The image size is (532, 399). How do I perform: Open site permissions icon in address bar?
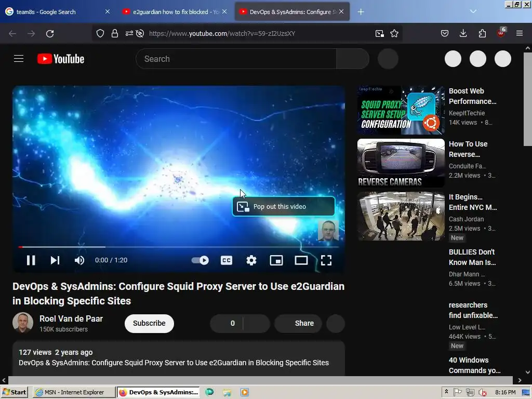point(129,34)
